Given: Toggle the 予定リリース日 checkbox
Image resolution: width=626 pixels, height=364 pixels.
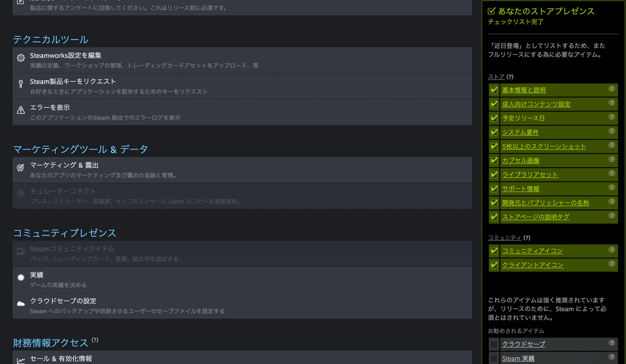Looking at the screenshot, I should (x=494, y=118).
